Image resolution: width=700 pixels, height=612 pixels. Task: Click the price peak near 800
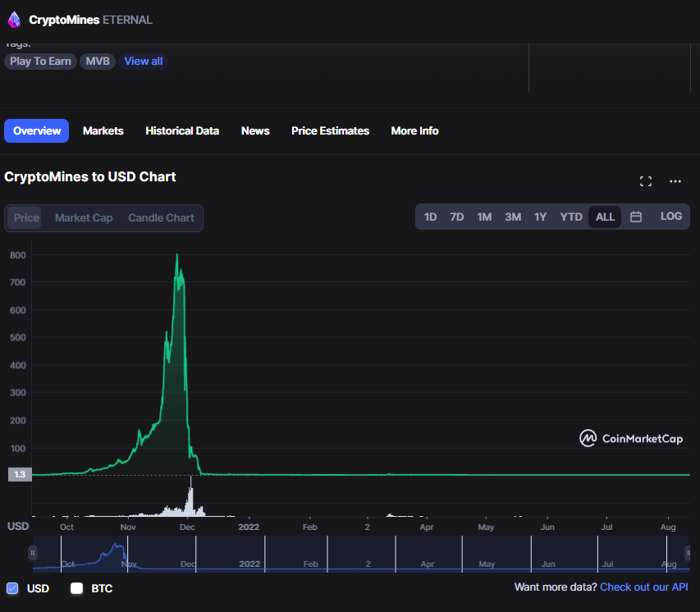pyautogui.click(x=177, y=255)
